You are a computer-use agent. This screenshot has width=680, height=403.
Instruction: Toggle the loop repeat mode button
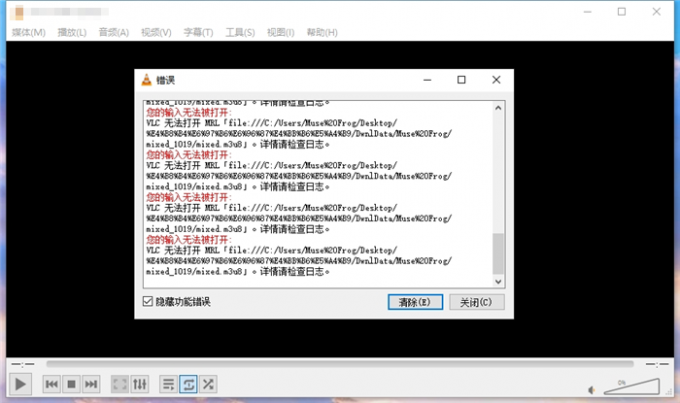[188, 384]
